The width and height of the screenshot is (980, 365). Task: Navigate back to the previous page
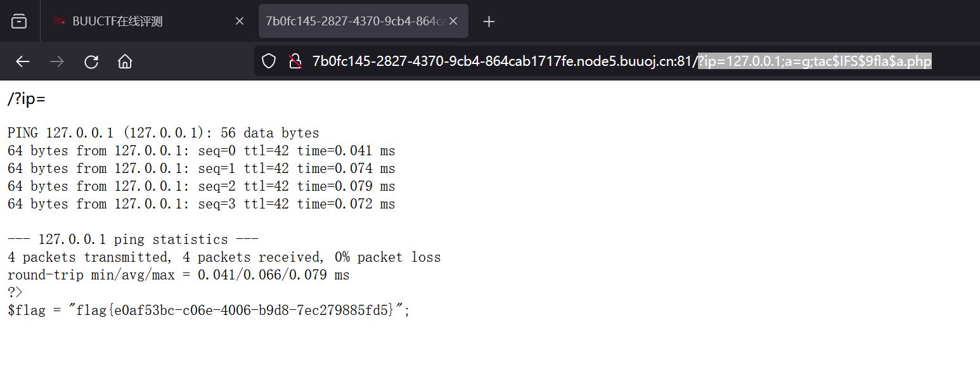click(22, 61)
